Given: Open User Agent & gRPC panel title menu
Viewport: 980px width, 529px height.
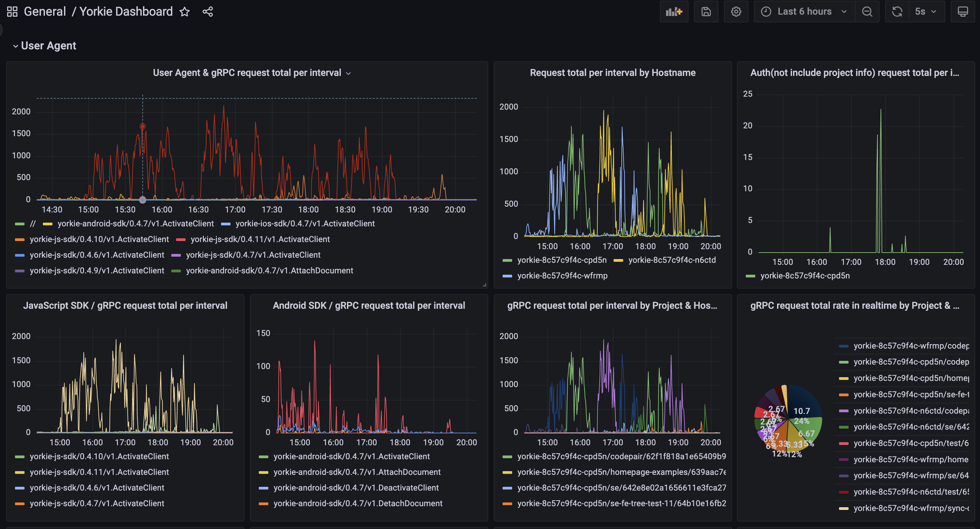Looking at the screenshot, I should coord(247,73).
